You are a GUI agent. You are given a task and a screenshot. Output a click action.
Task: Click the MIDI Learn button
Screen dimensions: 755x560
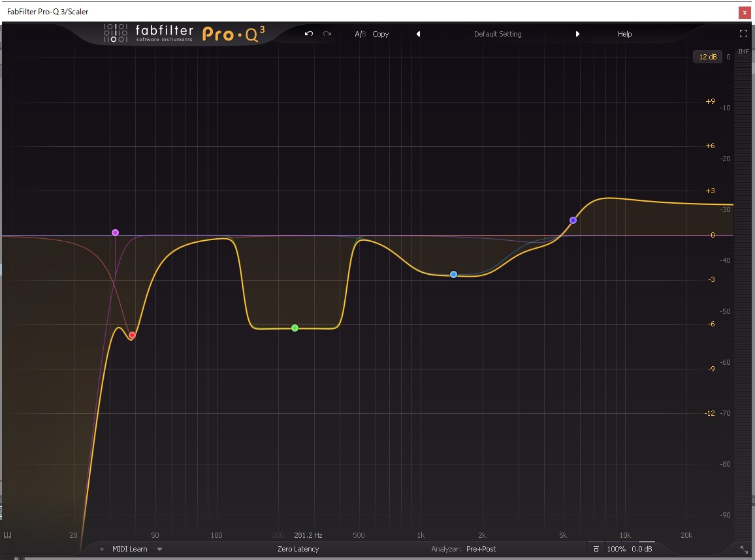(x=130, y=549)
